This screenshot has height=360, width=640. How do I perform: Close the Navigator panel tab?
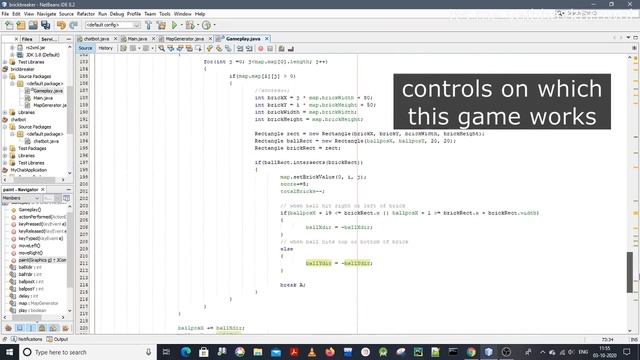pos(43,189)
